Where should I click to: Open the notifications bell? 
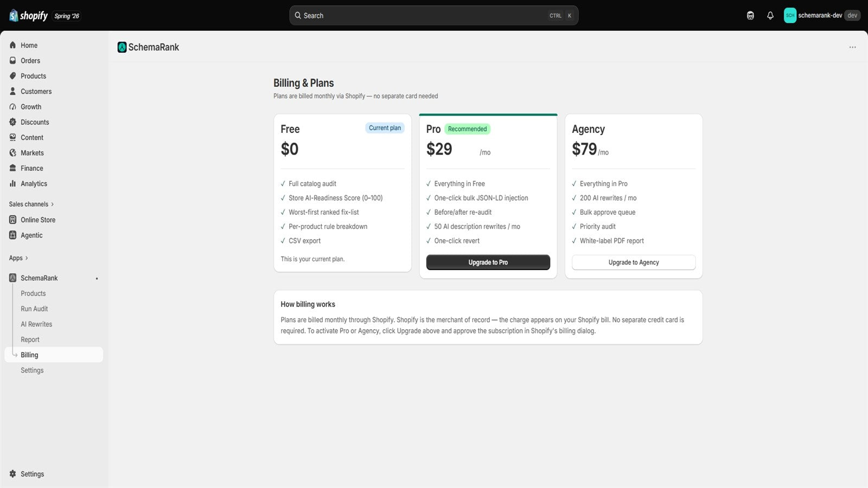[770, 16]
